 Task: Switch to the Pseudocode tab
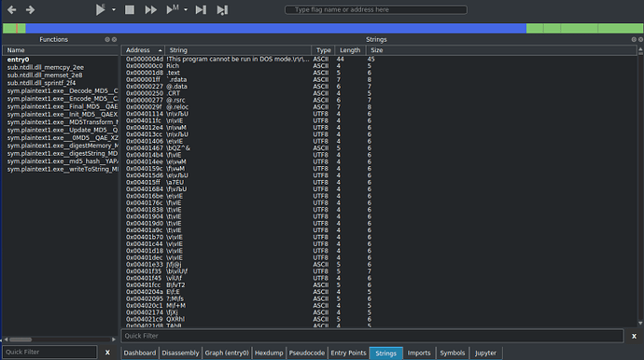[x=307, y=353]
